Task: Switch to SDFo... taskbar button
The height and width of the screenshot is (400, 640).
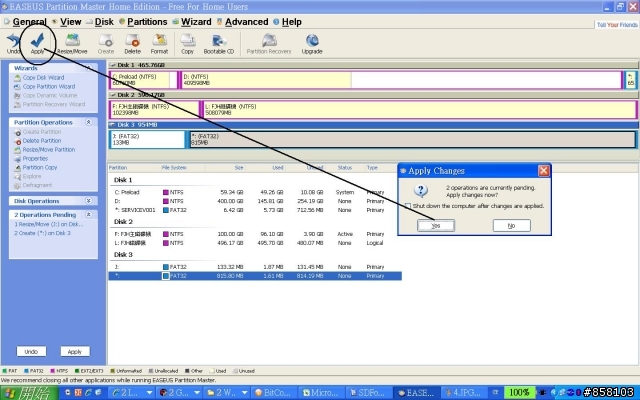Action: tap(367, 393)
